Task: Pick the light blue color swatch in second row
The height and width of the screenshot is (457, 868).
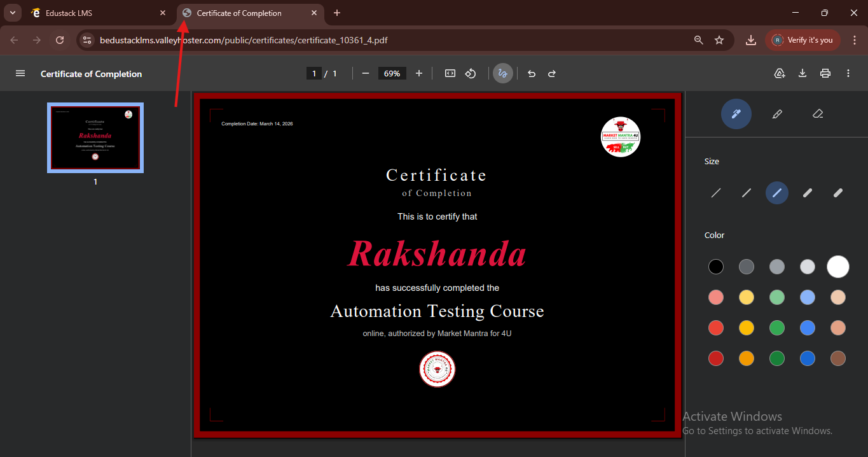Action: (x=808, y=297)
